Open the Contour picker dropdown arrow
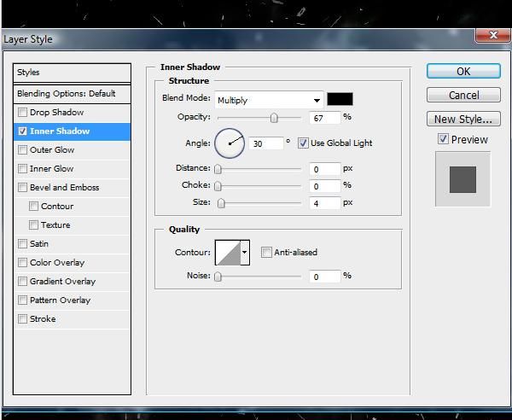Screen dimensions: 512x420 tap(245, 253)
